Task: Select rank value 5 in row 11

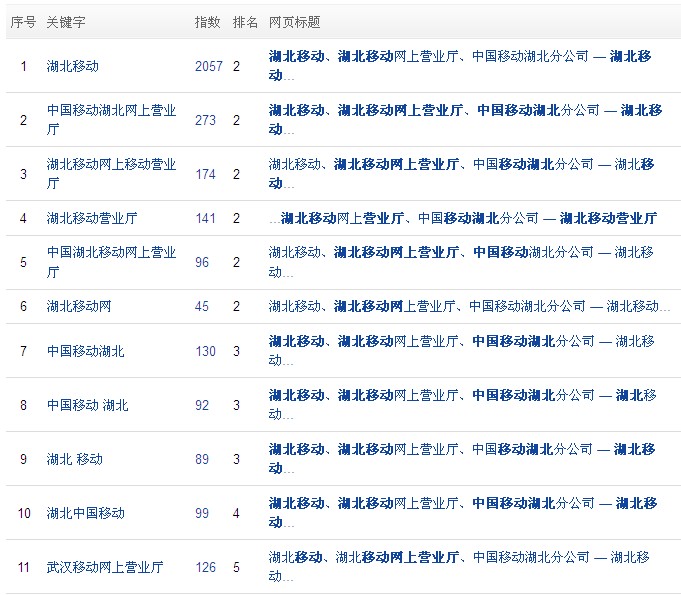Action: pyautogui.click(x=236, y=567)
